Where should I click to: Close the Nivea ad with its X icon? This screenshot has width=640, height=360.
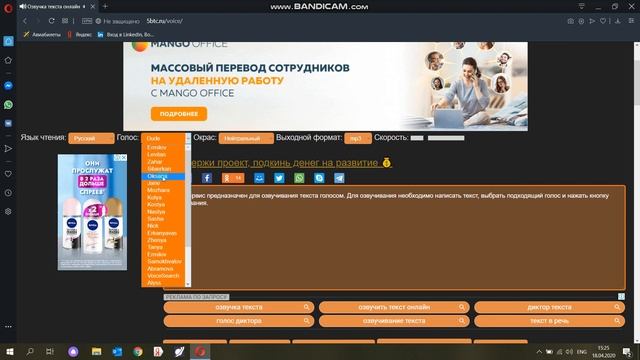(x=124, y=158)
